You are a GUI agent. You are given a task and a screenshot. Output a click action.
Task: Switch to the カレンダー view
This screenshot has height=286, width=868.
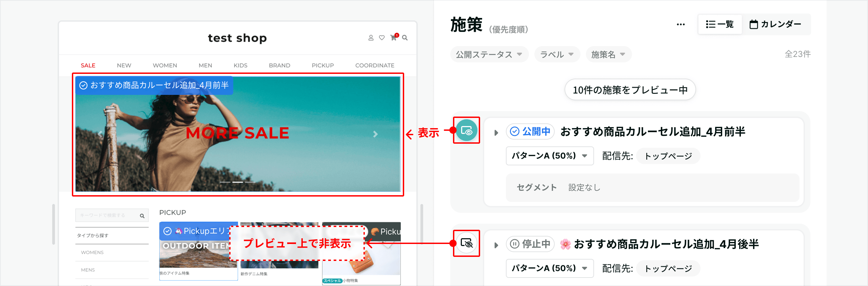point(775,24)
